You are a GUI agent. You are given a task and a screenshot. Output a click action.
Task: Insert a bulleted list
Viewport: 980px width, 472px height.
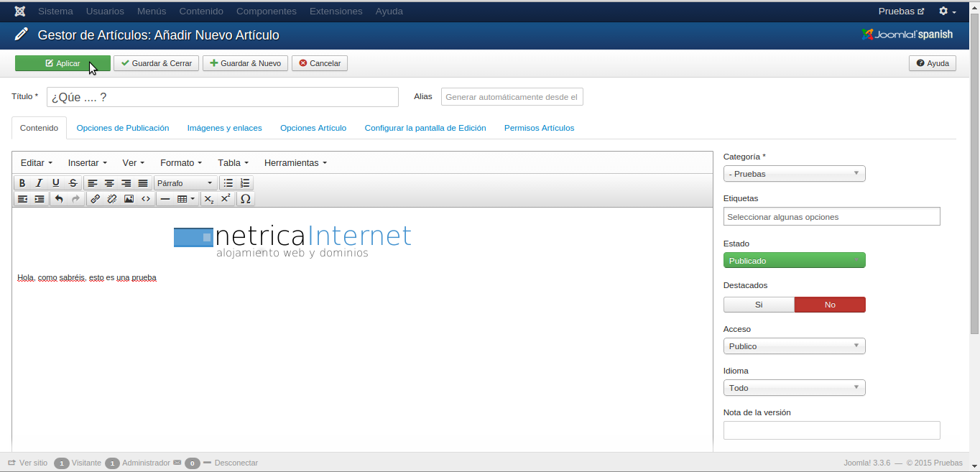point(228,183)
